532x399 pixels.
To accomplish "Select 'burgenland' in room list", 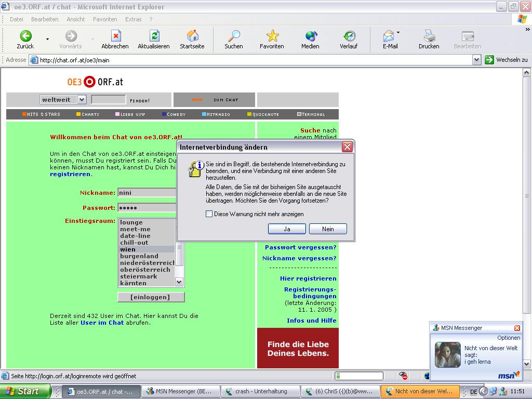I will point(147,256).
